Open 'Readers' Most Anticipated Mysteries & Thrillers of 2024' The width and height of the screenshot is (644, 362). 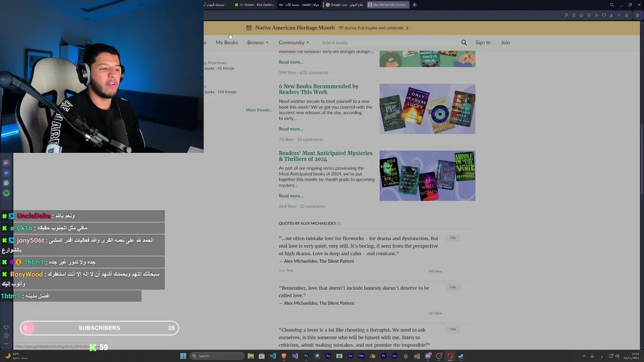coord(326,156)
